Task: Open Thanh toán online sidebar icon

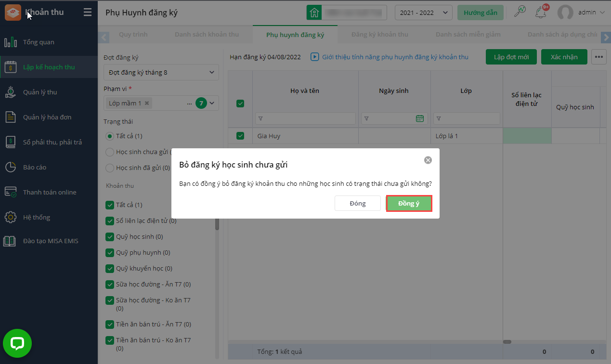Action: 11,193
